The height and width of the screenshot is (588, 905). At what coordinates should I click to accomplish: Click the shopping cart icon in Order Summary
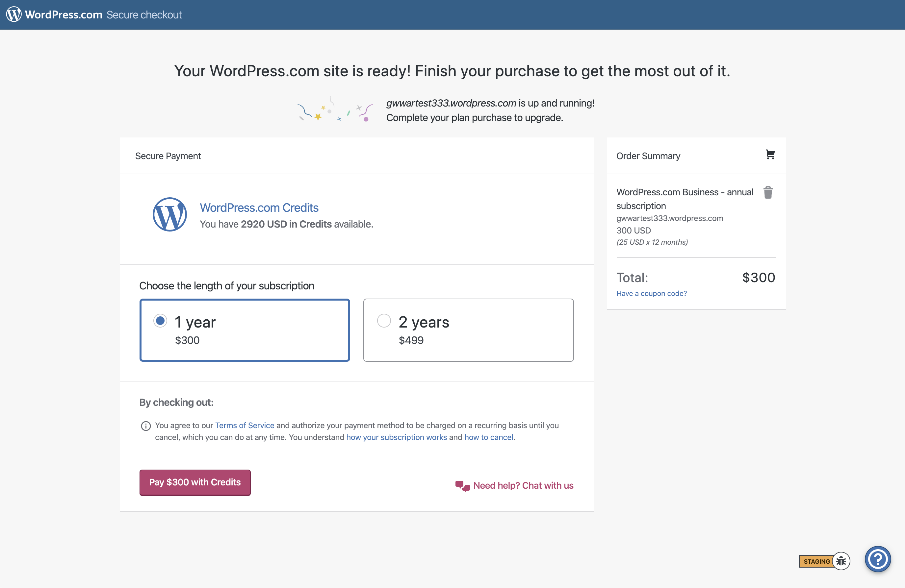click(770, 155)
